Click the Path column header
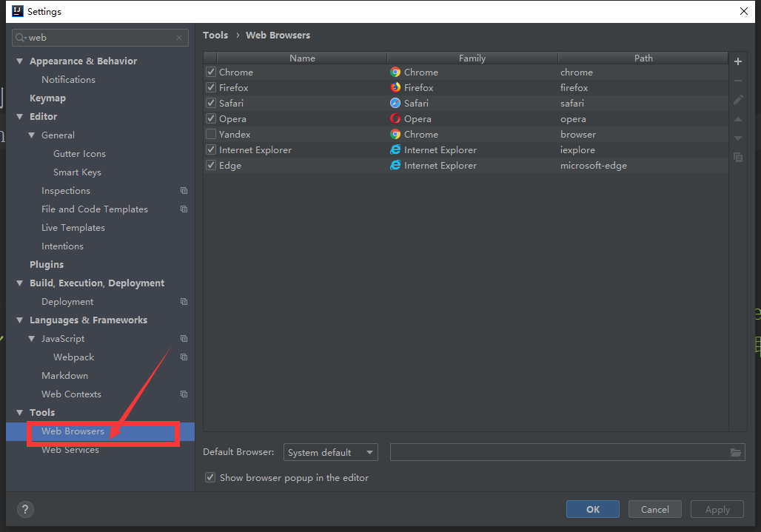This screenshot has height=532, width=761. (643, 58)
